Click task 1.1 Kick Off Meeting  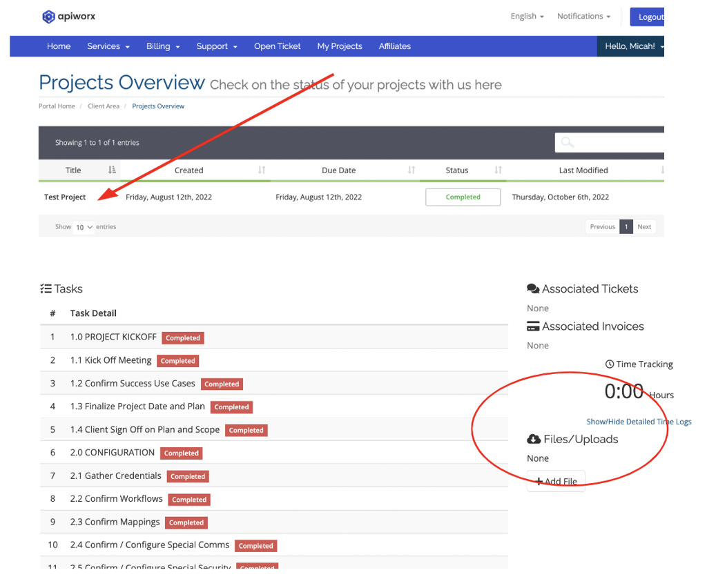pyautogui.click(x=111, y=360)
